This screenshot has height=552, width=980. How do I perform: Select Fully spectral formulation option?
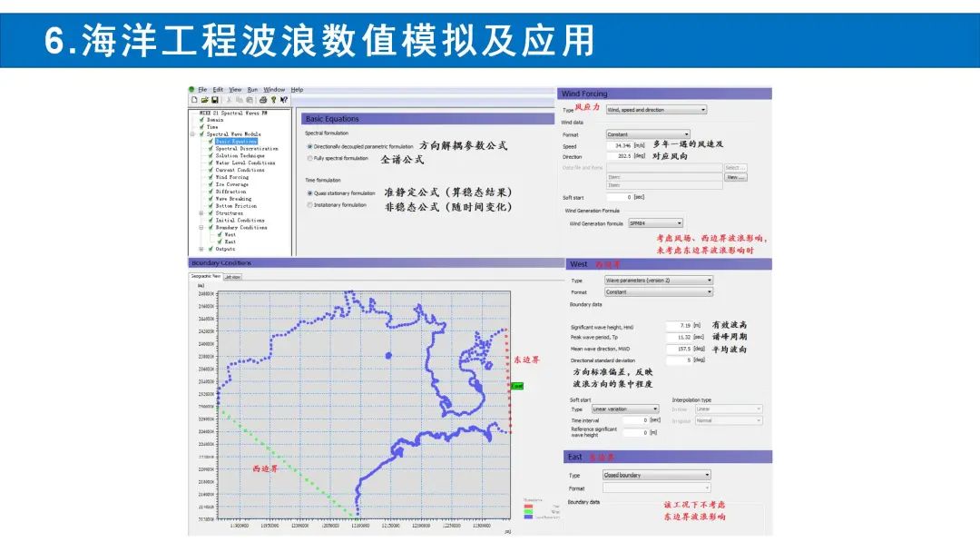[309, 158]
